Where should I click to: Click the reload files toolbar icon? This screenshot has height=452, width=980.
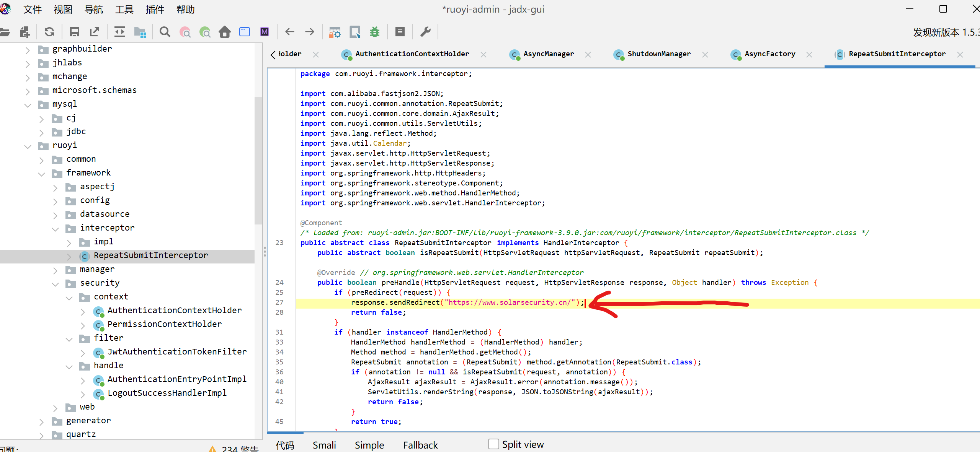tap(49, 32)
